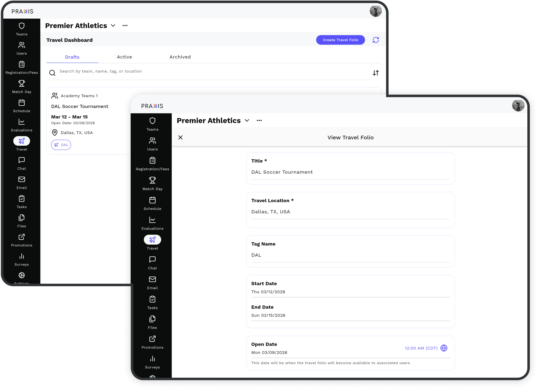Viewport: 541px width, 392px height.
Task: Switch to the Archived tab
Action: pyautogui.click(x=180, y=57)
